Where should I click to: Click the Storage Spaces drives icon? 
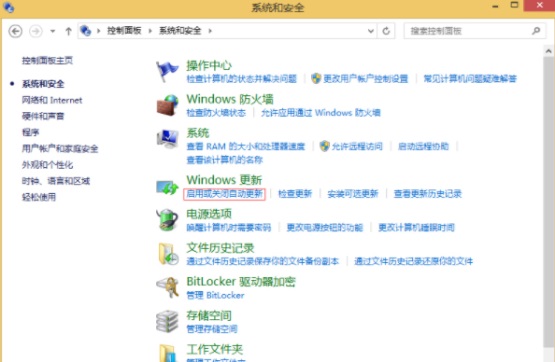[167, 321]
